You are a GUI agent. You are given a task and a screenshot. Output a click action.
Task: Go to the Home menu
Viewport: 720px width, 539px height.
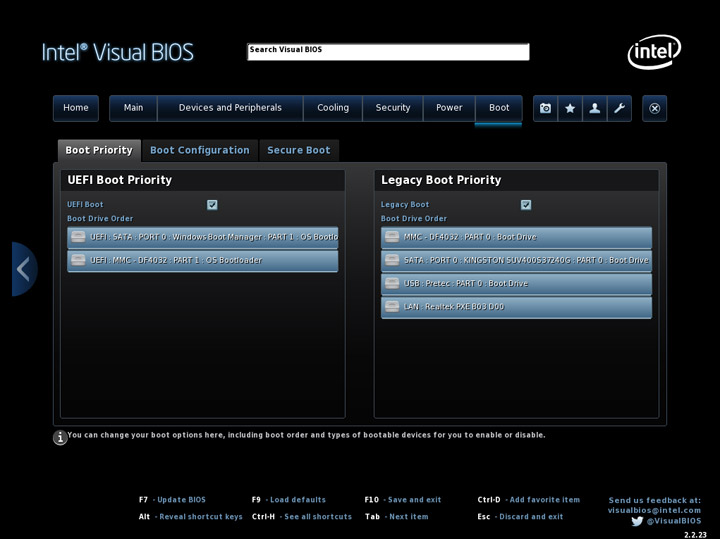click(76, 108)
